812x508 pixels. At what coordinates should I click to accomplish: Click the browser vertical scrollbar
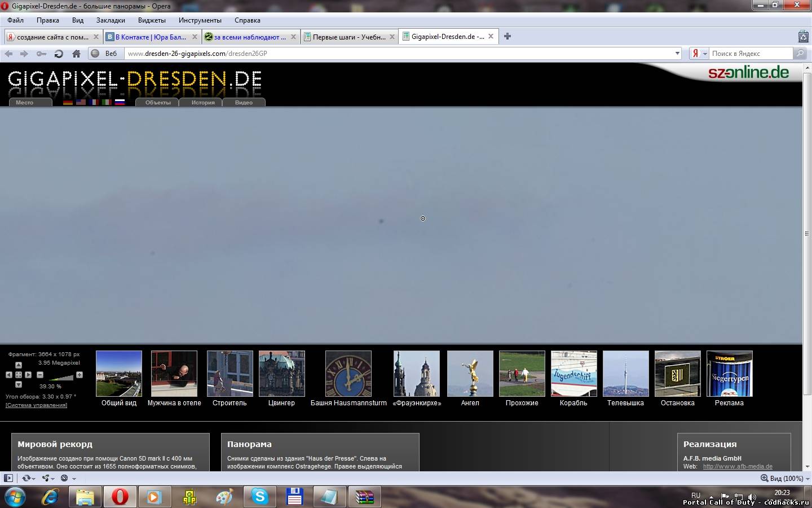(807, 233)
